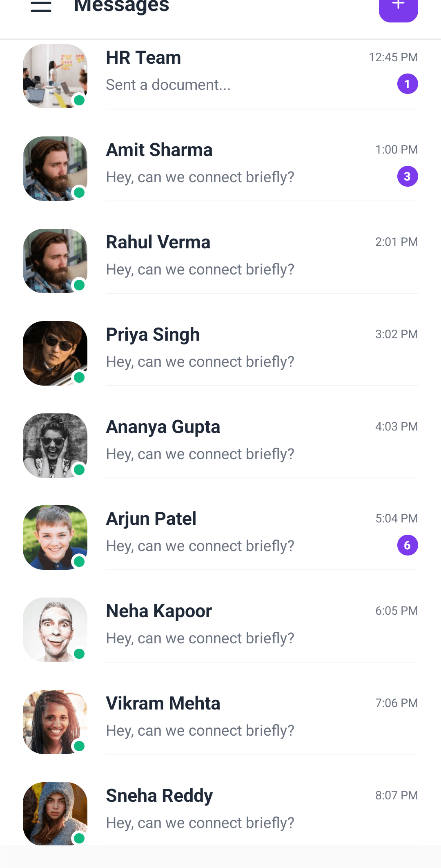This screenshot has height=868, width=441.
Task: View Priya Singh's avatar image
Action: coord(55,353)
